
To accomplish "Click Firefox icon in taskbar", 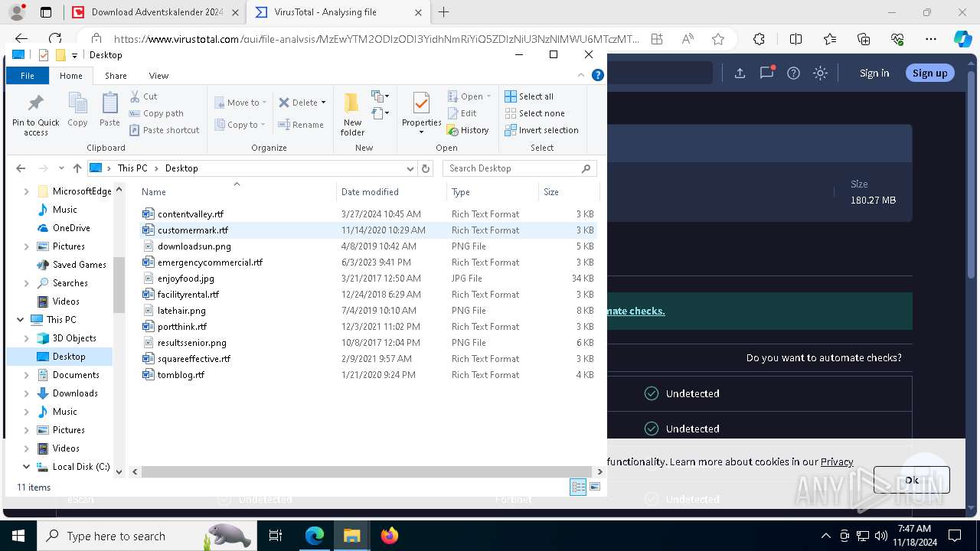I will coord(390,536).
